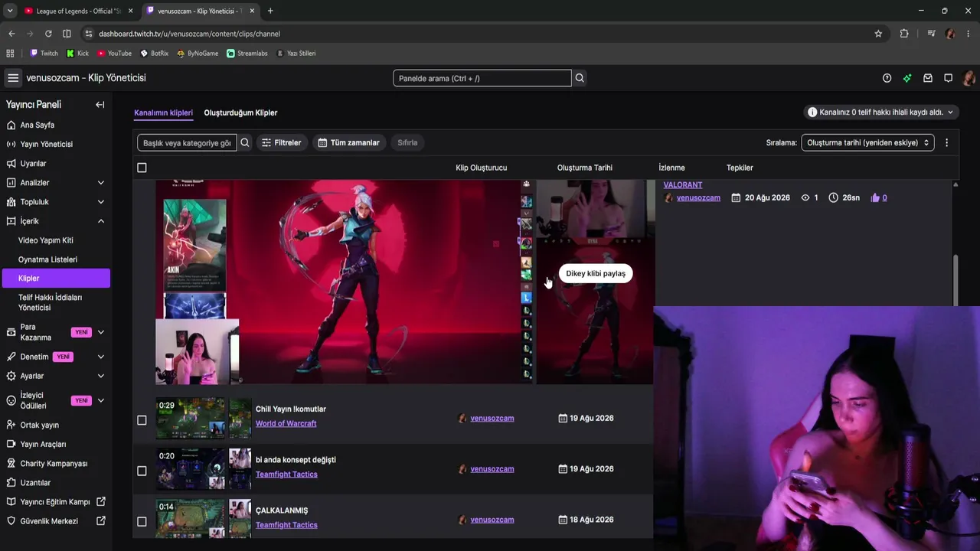Screen dimensions: 980x551
Task: Open Ana Sayfa in the sidebar
Action: point(37,125)
